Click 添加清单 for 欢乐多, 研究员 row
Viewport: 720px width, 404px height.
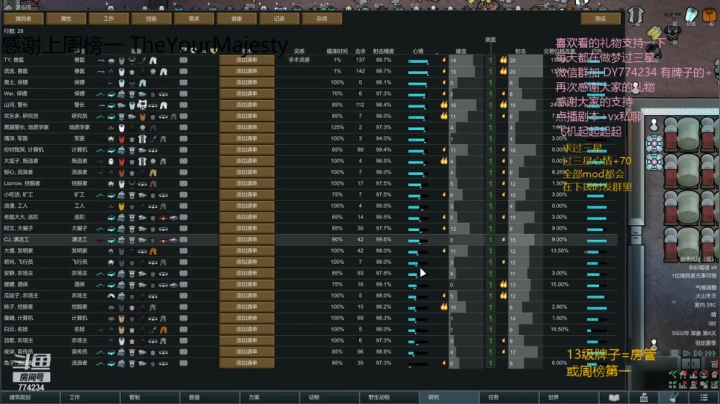pos(247,116)
